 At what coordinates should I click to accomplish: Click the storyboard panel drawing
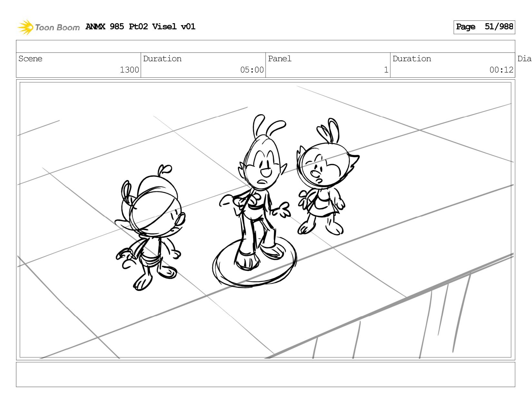click(266, 220)
